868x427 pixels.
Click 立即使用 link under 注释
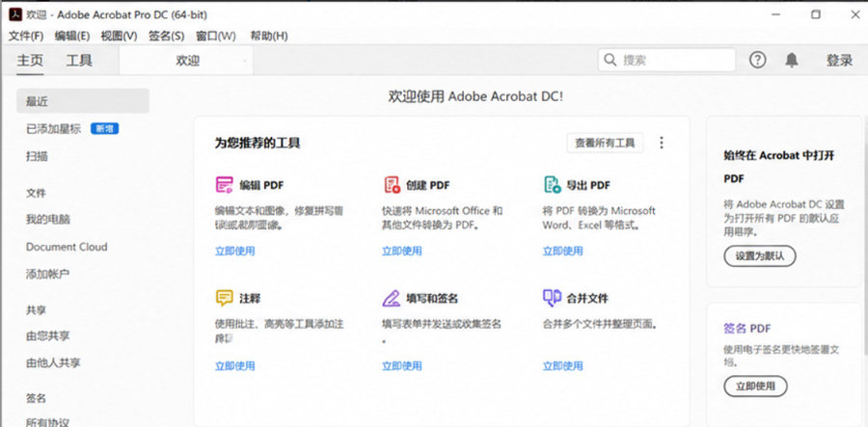click(x=234, y=365)
